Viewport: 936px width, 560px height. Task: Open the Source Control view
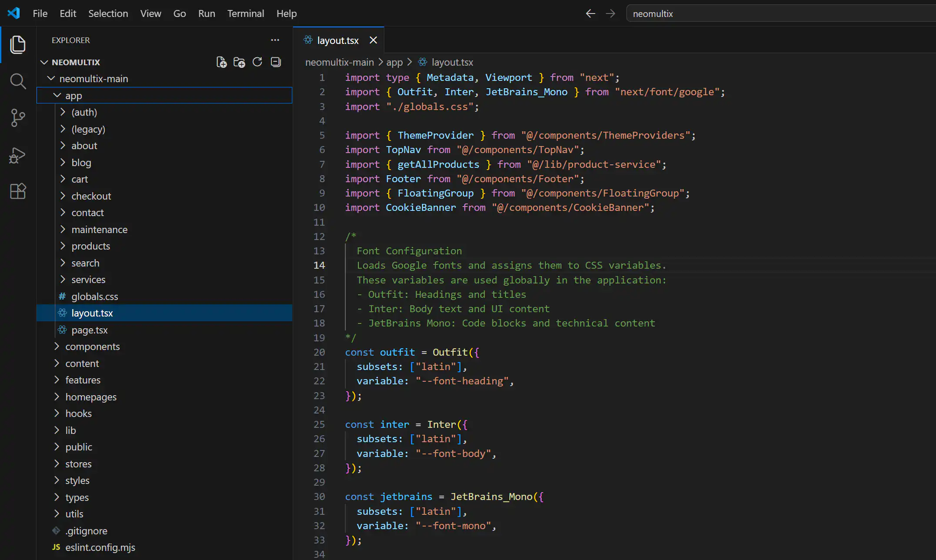click(x=18, y=118)
